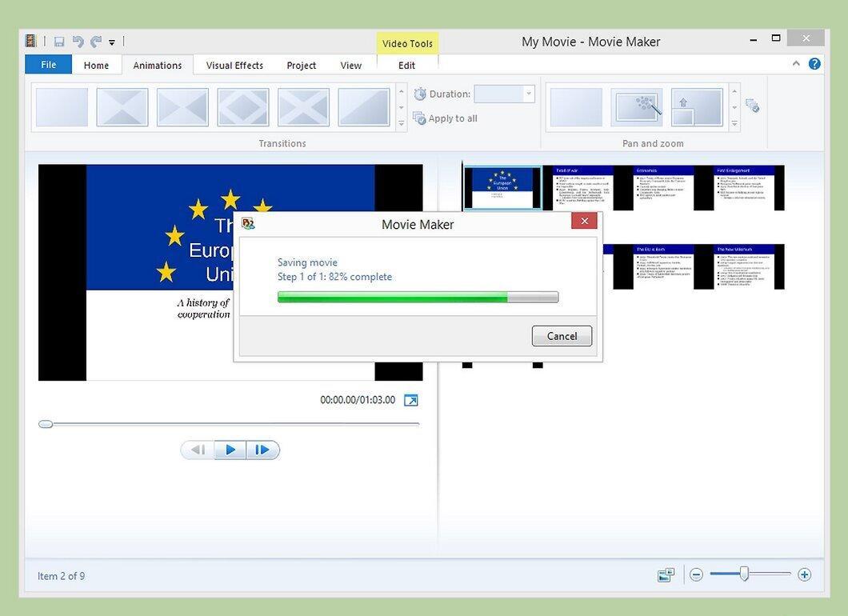The width and height of the screenshot is (848, 616).
Task: Cancel the movie saving dialog
Action: (x=562, y=336)
